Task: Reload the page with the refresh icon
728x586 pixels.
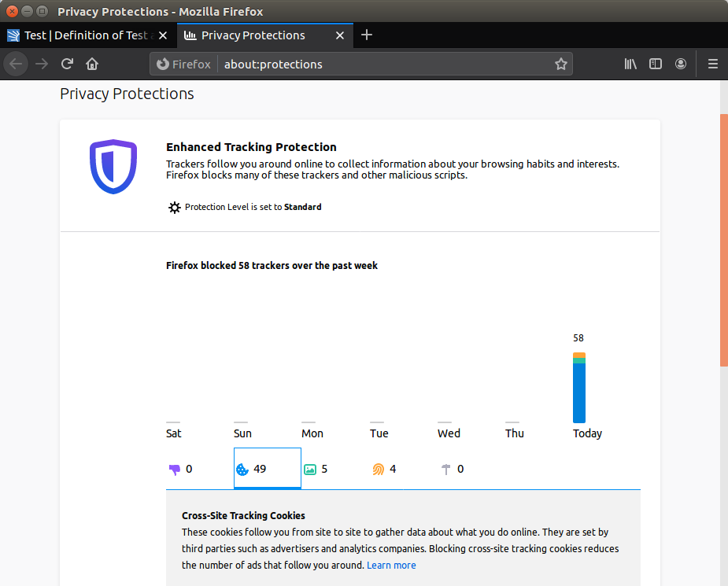Action: (x=67, y=64)
